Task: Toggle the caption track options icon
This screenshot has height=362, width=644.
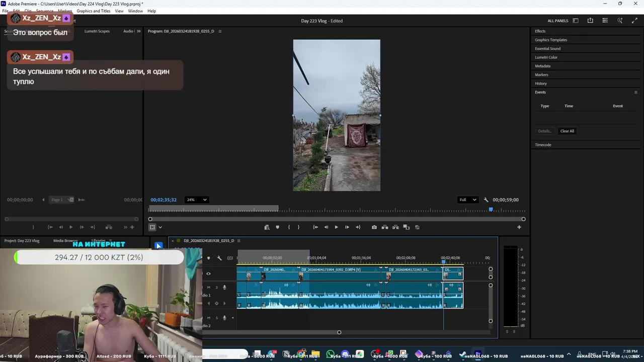Action: (230, 258)
